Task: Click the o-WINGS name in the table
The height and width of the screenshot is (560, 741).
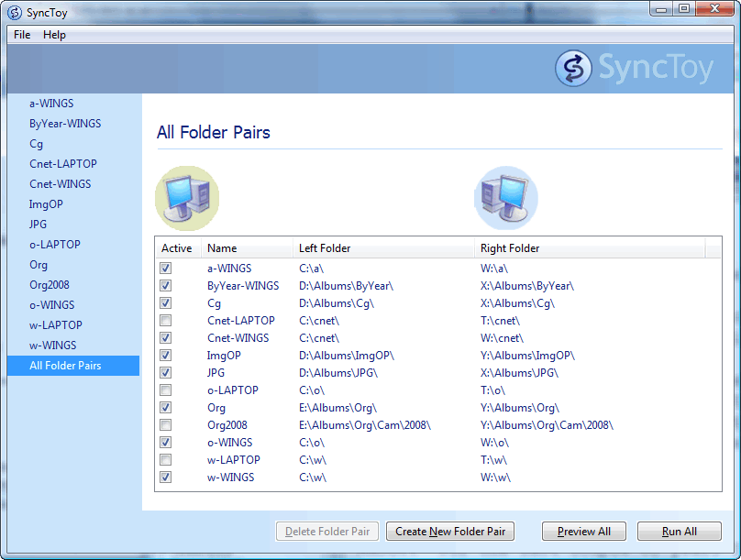Action: click(229, 443)
